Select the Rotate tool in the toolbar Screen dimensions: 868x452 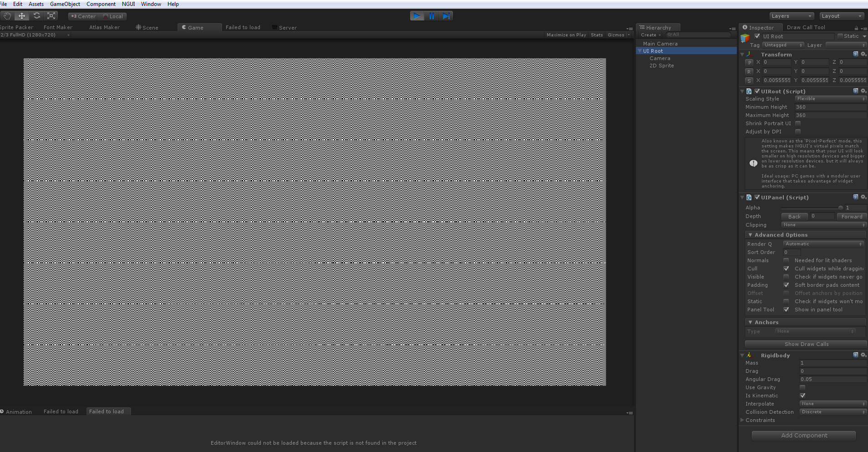click(x=37, y=16)
